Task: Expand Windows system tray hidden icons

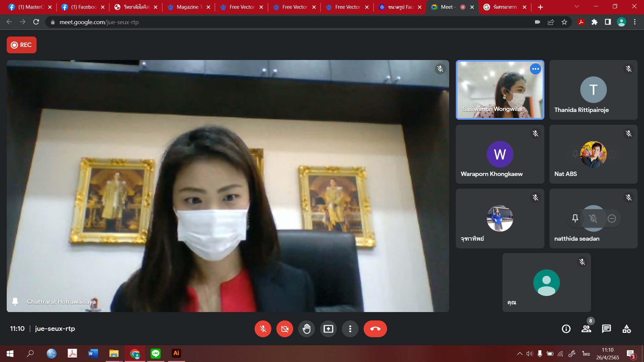Action: click(520, 353)
